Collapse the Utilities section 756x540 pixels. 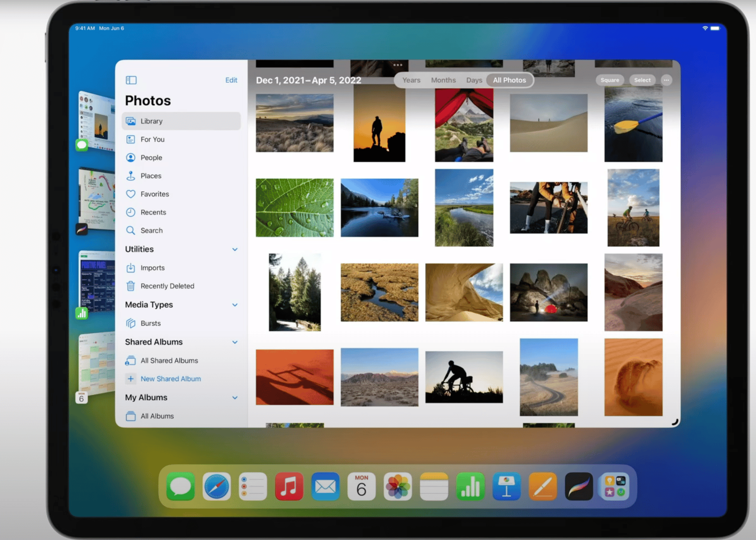pos(235,249)
